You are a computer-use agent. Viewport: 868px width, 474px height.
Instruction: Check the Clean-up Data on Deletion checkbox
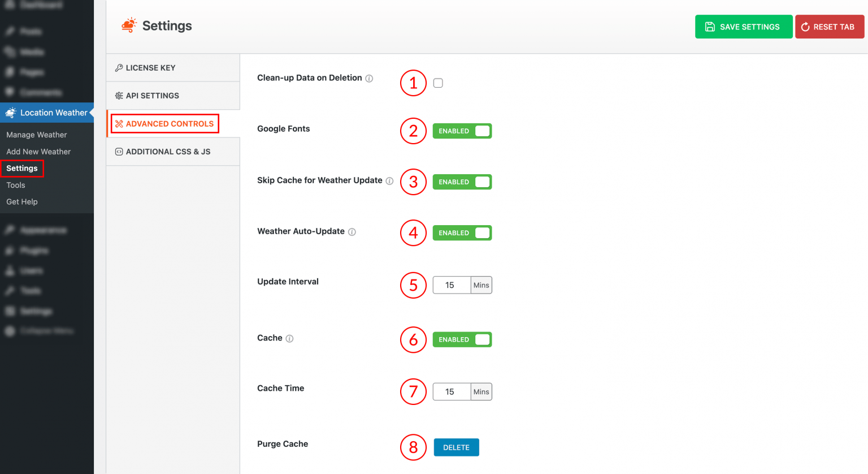[438, 83]
